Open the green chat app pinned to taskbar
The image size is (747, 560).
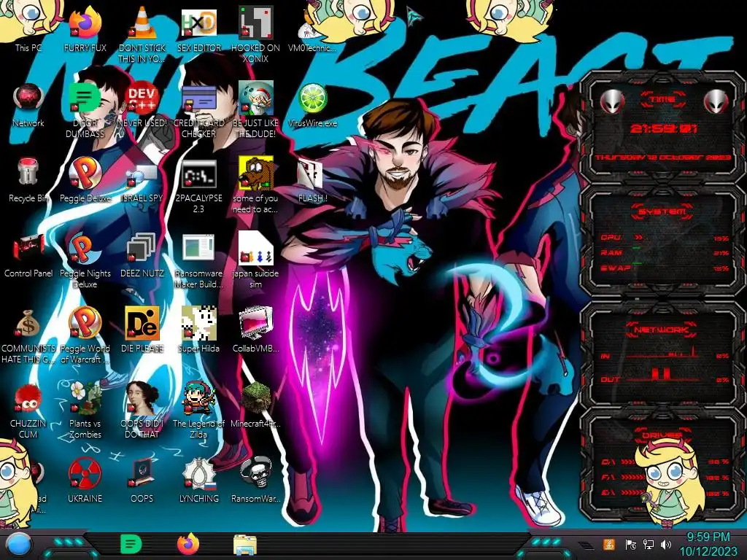tap(131, 544)
